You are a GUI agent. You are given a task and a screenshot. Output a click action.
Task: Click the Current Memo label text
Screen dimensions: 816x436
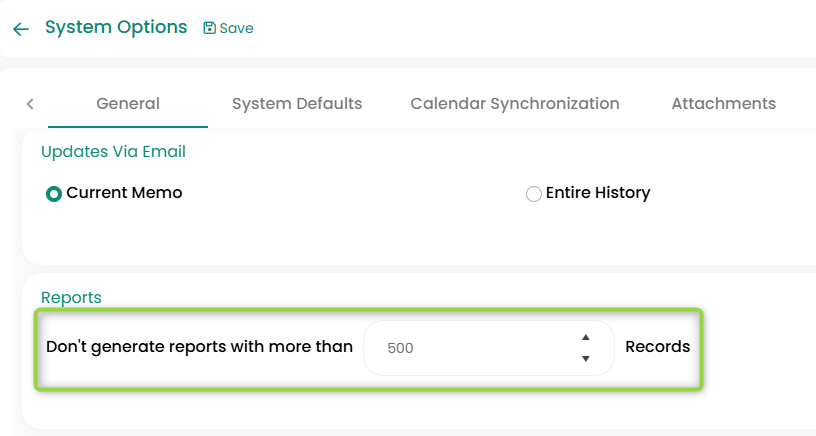click(x=124, y=193)
